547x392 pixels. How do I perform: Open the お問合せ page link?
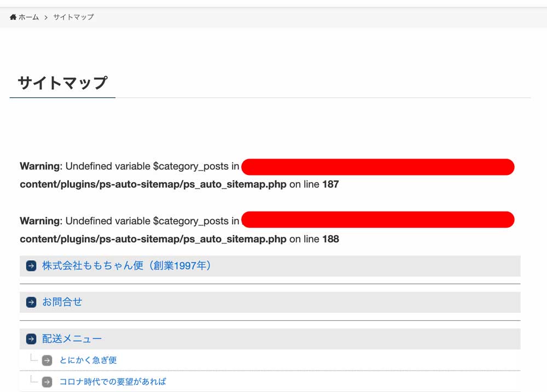pyautogui.click(x=62, y=302)
